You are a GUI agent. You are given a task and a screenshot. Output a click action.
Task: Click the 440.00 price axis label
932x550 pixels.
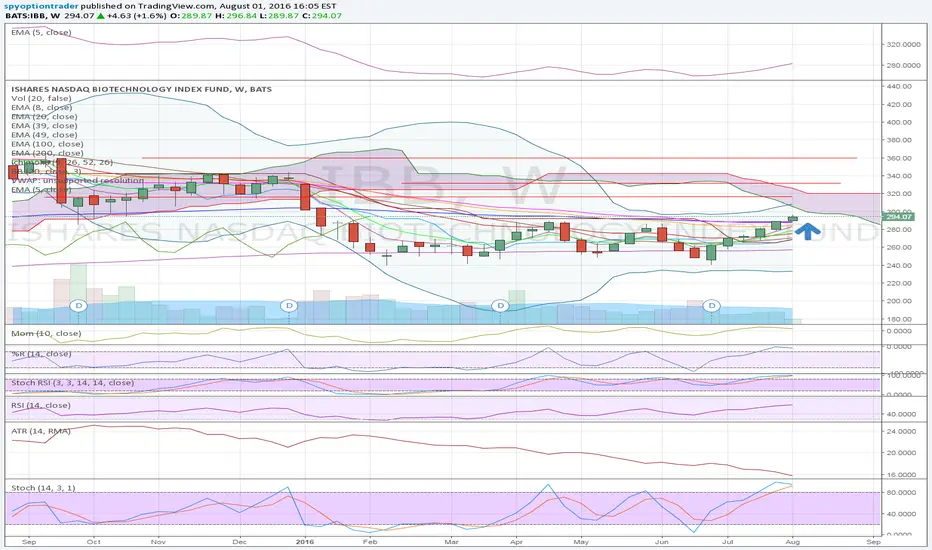(898, 86)
